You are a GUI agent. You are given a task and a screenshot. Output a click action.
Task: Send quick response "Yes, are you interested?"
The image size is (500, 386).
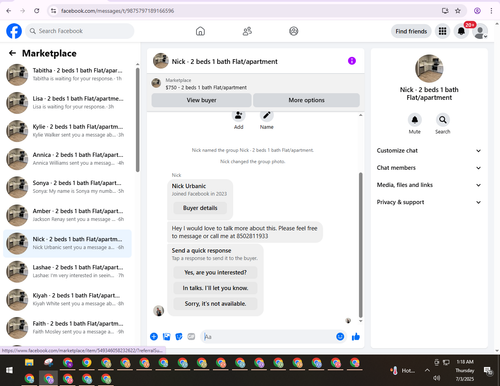coord(215,273)
